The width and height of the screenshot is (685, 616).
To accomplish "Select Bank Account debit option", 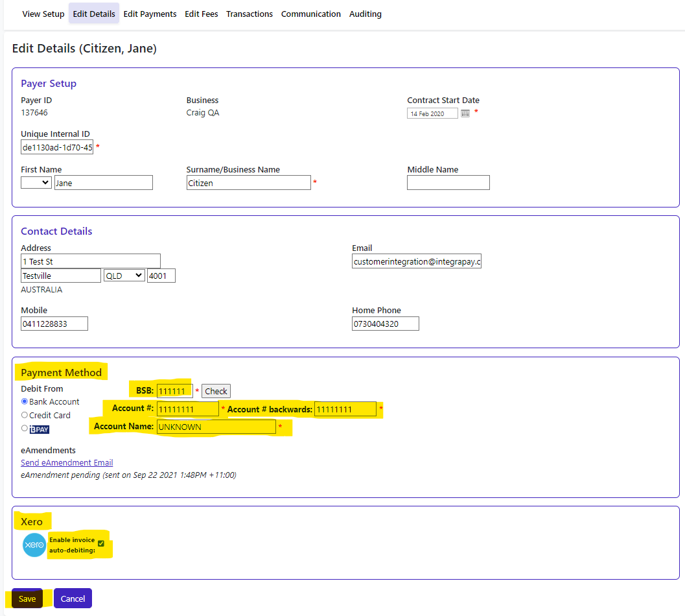I will click(25, 402).
